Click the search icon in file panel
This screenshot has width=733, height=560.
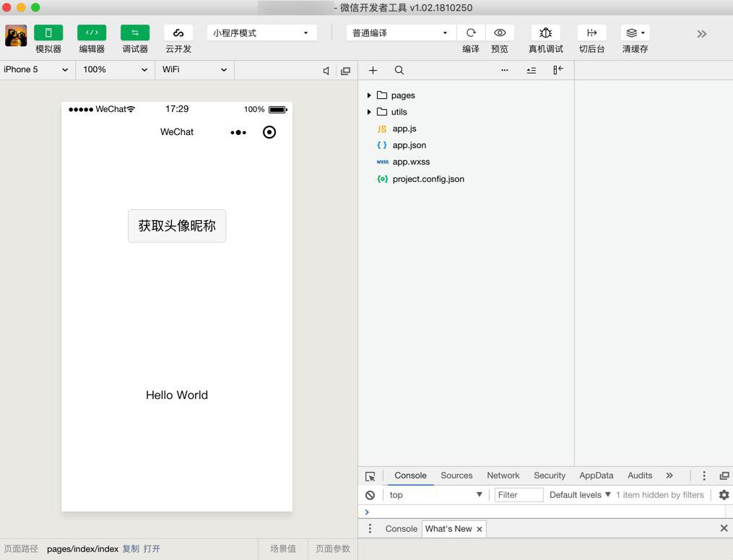399,70
